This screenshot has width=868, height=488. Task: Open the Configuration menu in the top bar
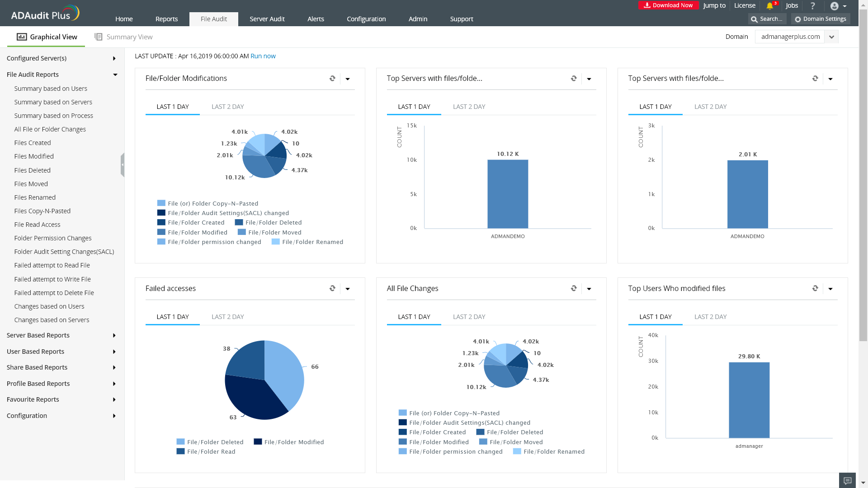pos(366,19)
